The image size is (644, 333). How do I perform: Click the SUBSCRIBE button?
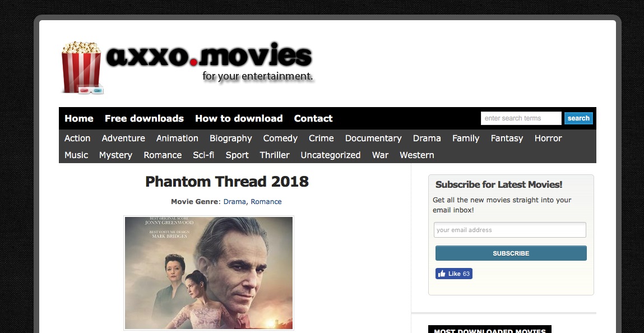pos(511,253)
